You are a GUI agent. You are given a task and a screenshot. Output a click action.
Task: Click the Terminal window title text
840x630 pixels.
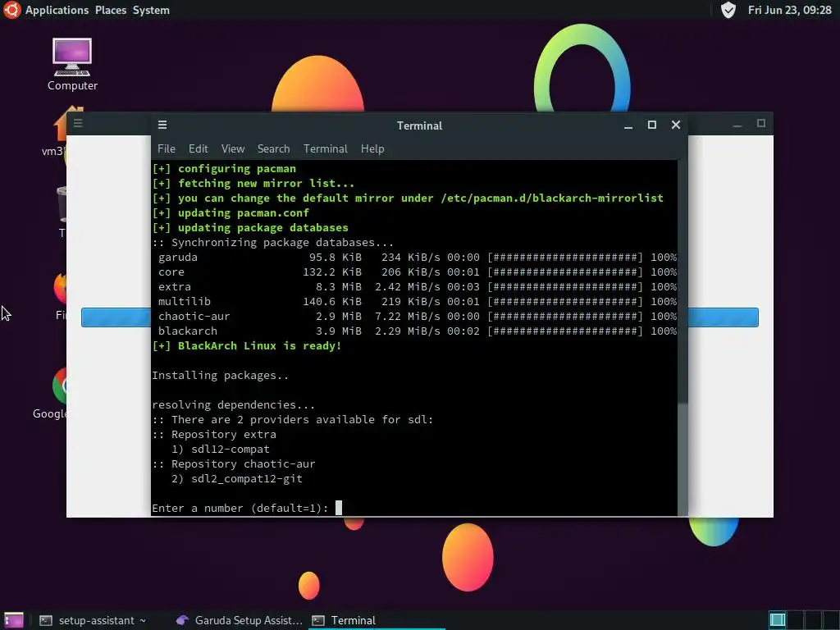(419, 126)
